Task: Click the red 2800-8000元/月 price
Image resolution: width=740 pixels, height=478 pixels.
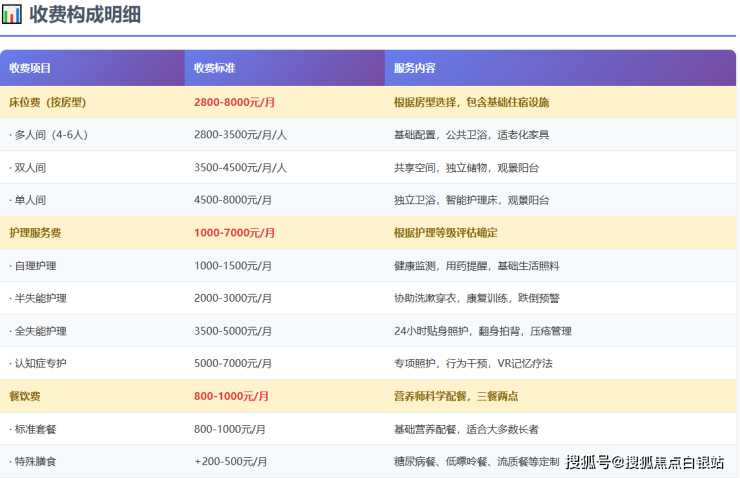Action: click(234, 102)
